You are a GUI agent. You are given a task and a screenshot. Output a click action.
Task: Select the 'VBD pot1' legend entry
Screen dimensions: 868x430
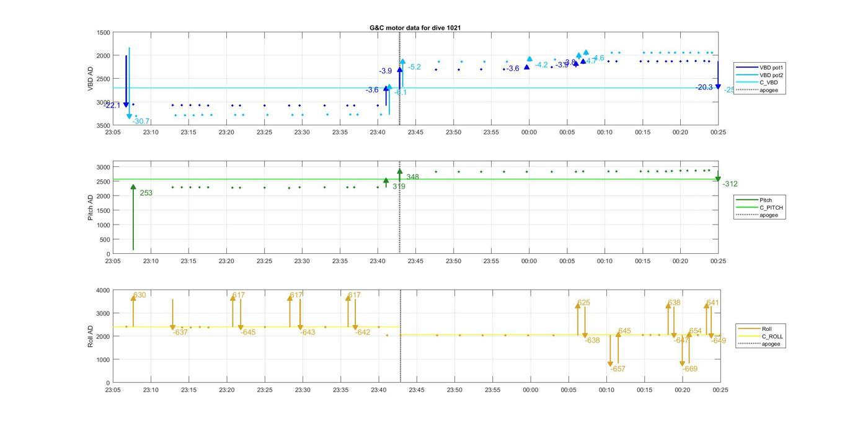[x=761, y=68]
